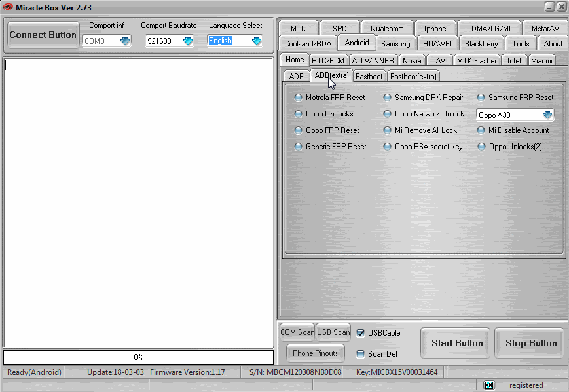Open the Qualcomm tab

click(387, 28)
